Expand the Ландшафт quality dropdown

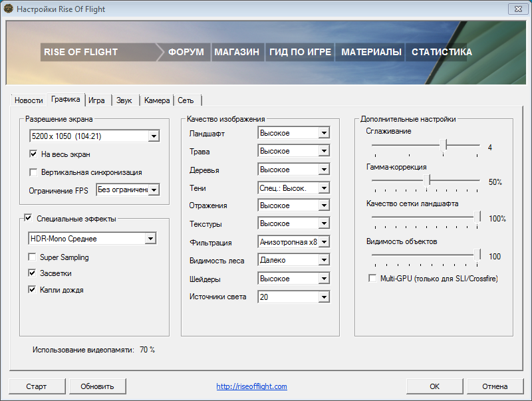pos(294,132)
